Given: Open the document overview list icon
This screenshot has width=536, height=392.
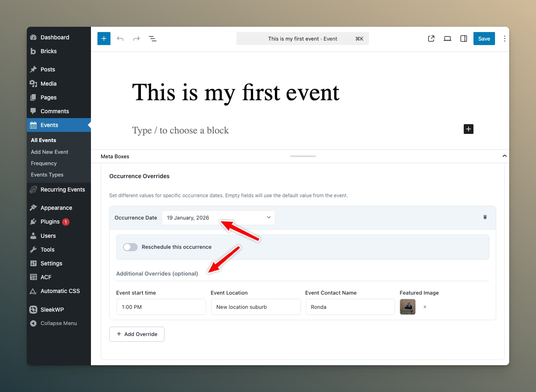Looking at the screenshot, I should click(153, 39).
